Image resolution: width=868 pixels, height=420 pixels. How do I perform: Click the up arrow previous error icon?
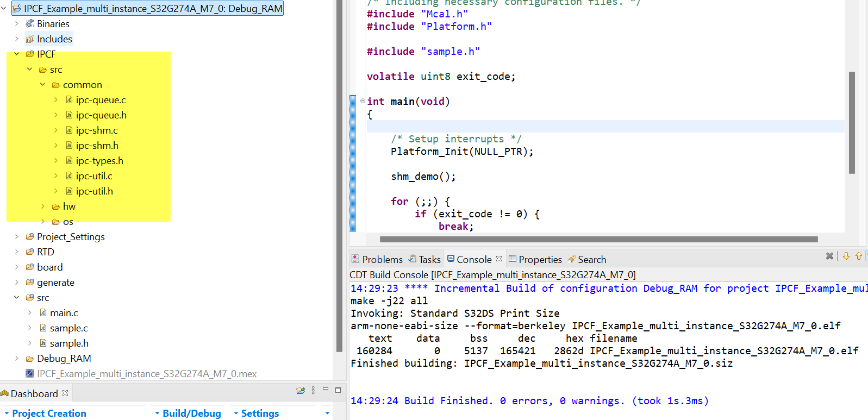click(859, 256)
